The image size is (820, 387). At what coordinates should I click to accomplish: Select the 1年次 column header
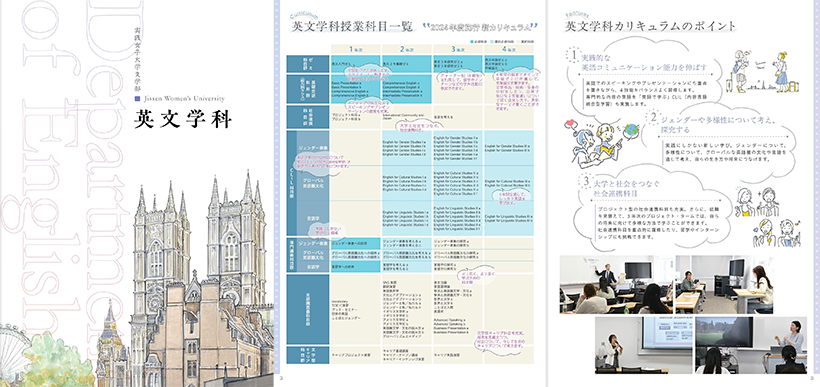click(356, 49)
